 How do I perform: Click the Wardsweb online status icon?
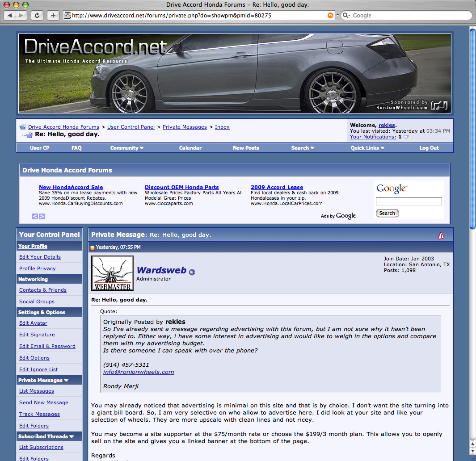(192, 272)
